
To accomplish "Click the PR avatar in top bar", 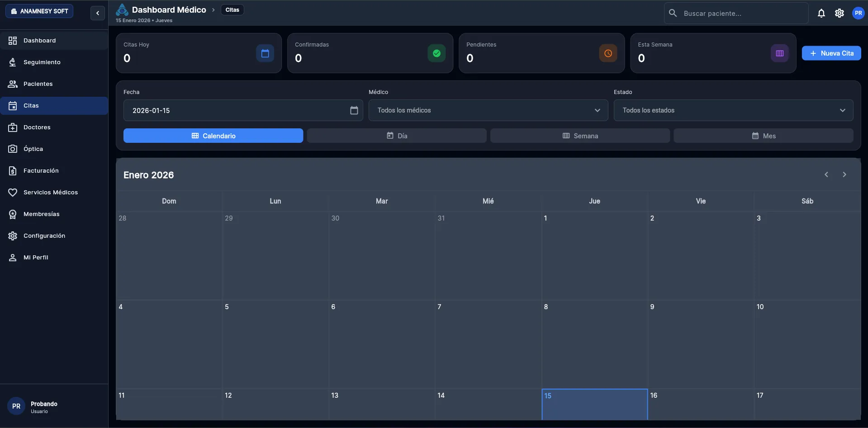I will (x=858, y=13).
